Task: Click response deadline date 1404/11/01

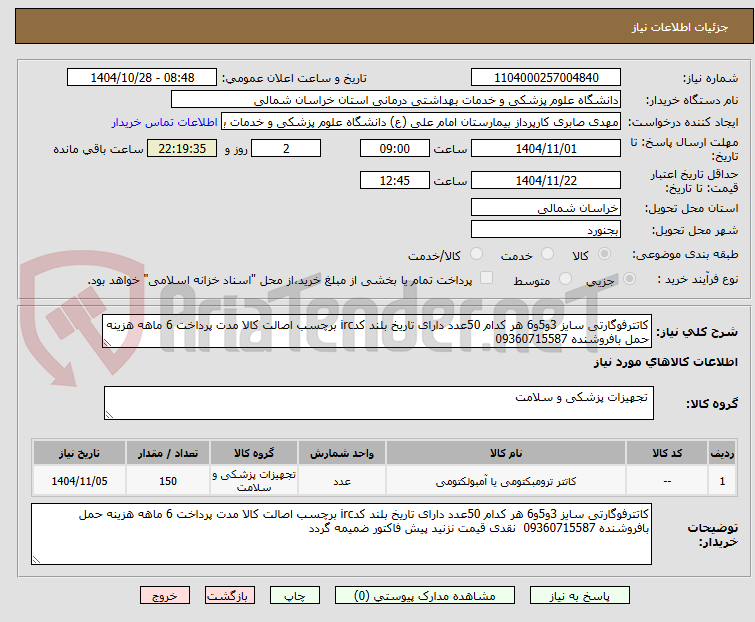Action: 546,148
